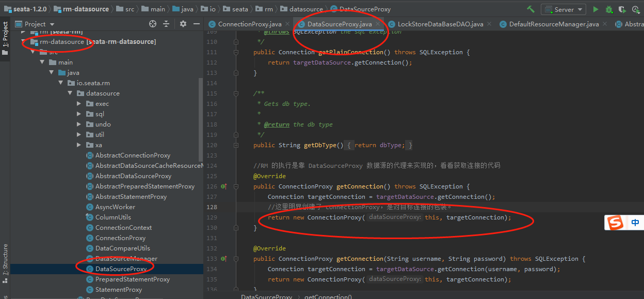Start debugging with the green bug icon
644x299 pixels.
click(x=609, y=9)
